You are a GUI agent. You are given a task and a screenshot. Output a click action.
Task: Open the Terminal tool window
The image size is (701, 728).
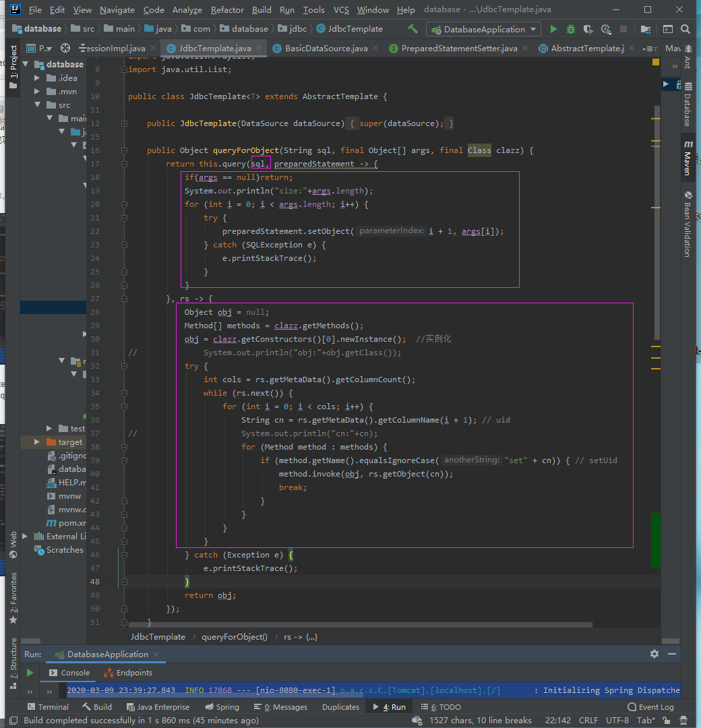pyautogui.click(x=48, y=707)
